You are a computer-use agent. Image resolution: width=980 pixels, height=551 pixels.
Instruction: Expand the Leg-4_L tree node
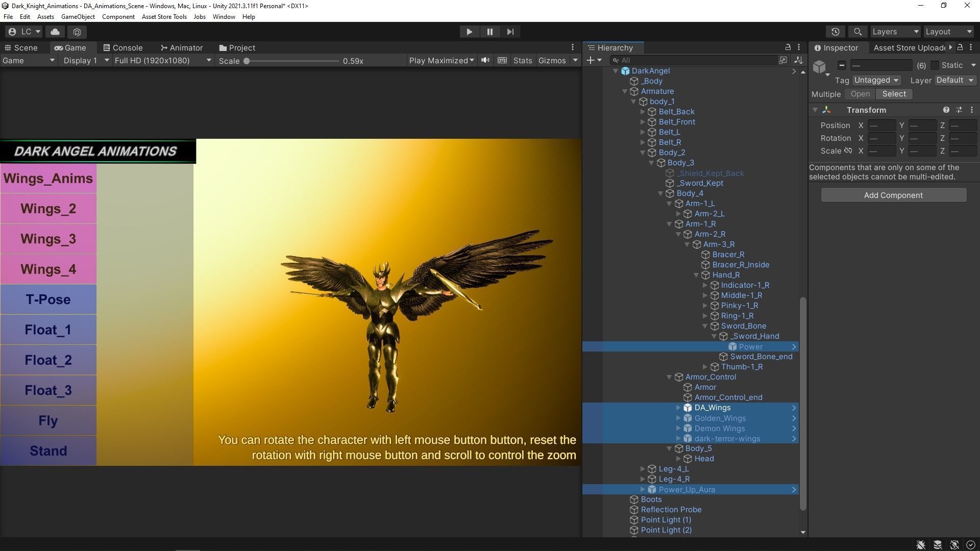coord(643,469)
